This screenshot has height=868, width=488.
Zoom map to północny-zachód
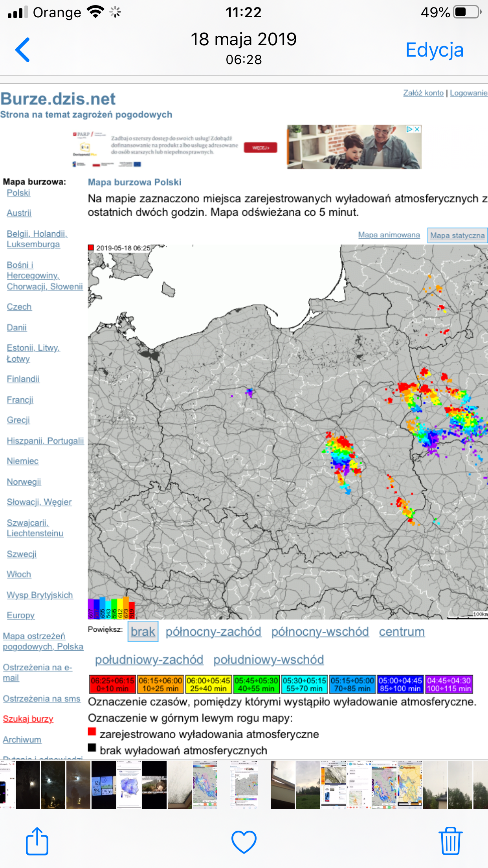pyautogui.click(x=213, y=632)
